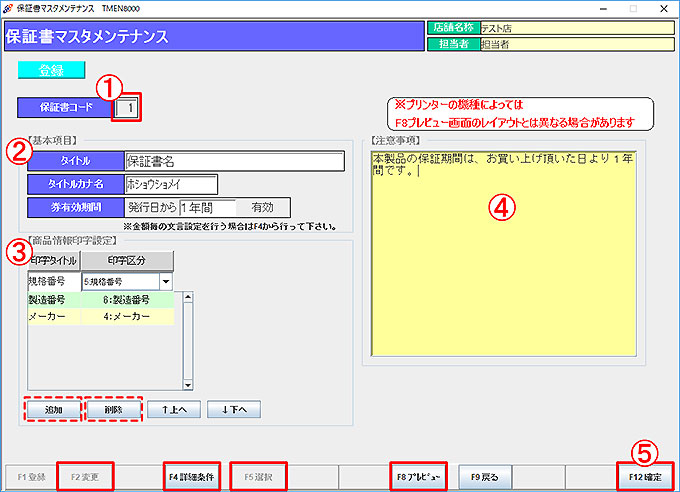
Task: Click the 4:メーカー cell
Action: click(x=127, y=316)
